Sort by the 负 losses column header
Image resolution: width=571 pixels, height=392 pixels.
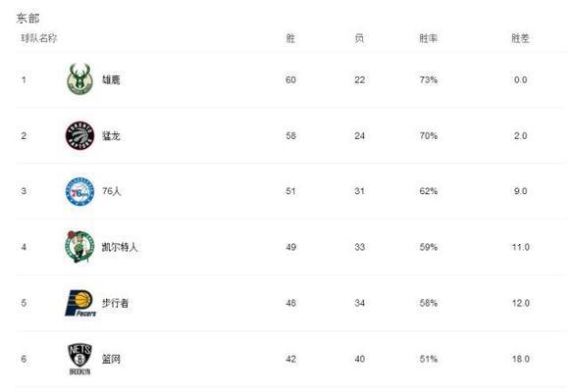click(x=359, y=38)
